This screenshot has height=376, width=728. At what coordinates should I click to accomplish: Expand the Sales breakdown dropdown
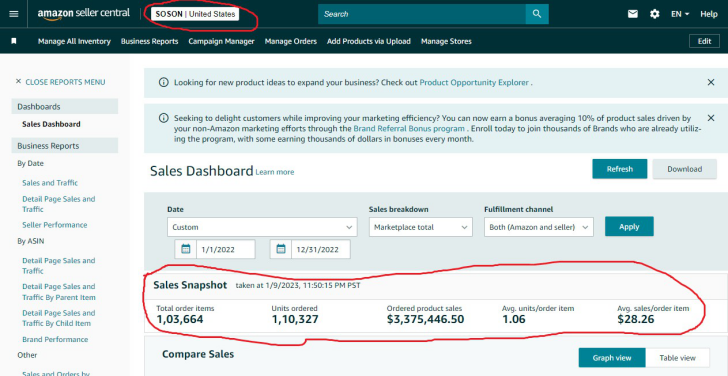(421, 227)
